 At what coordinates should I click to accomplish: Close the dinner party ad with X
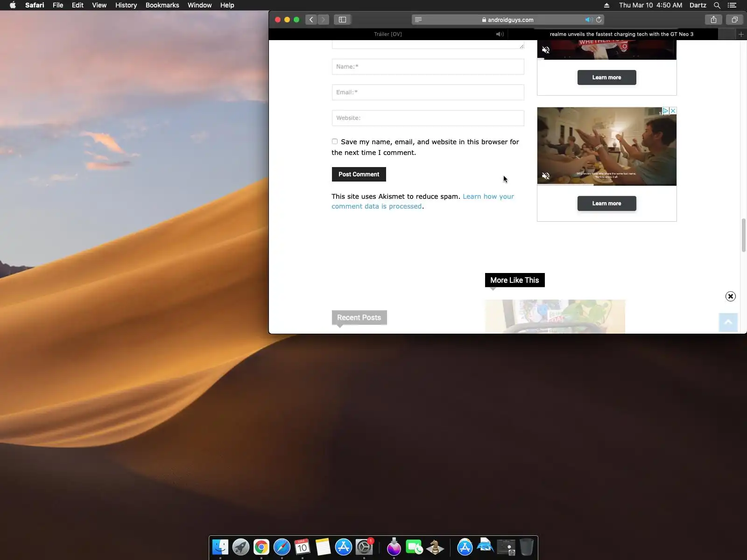[x=673, y=111]
